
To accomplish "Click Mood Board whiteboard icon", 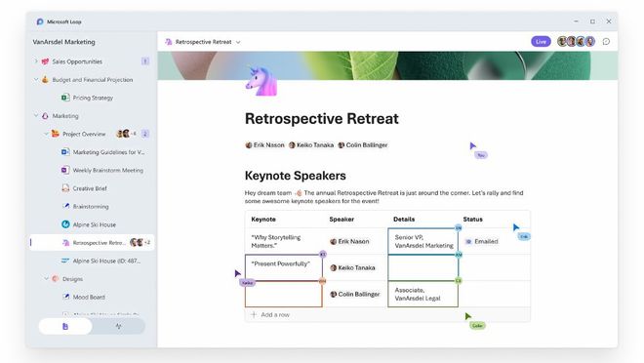I will pos(65,297).
